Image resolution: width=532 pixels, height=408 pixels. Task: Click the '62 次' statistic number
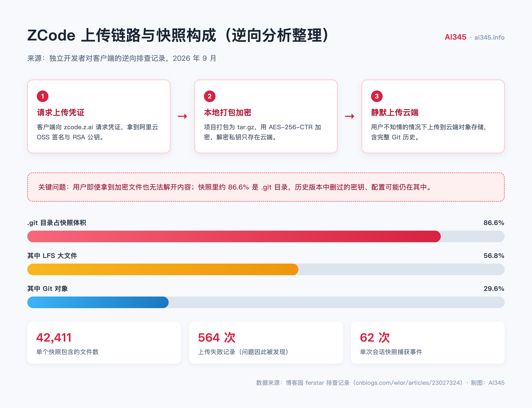(x=375, y=337)
